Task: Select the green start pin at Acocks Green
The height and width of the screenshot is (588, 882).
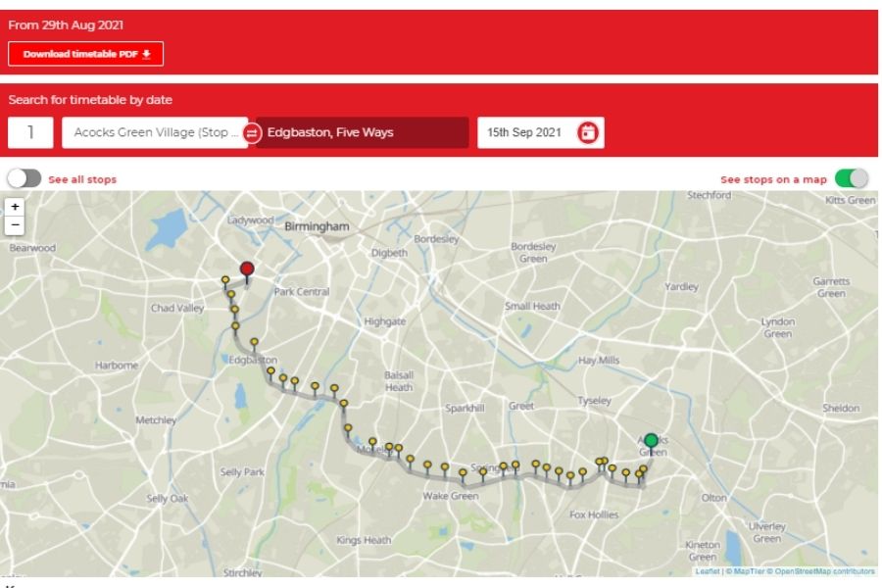Action: pyautogui.click(x=651, y=443)
